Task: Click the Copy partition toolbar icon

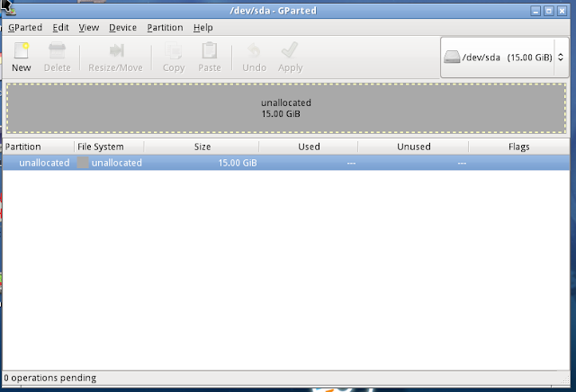Action: 174,51
